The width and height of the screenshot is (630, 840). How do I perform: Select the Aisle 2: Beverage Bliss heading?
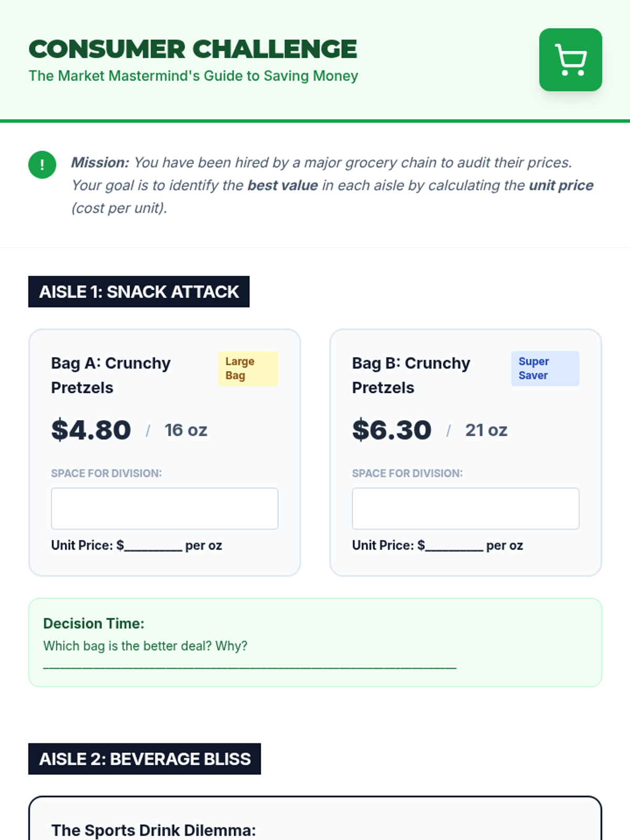coord(144,759)
